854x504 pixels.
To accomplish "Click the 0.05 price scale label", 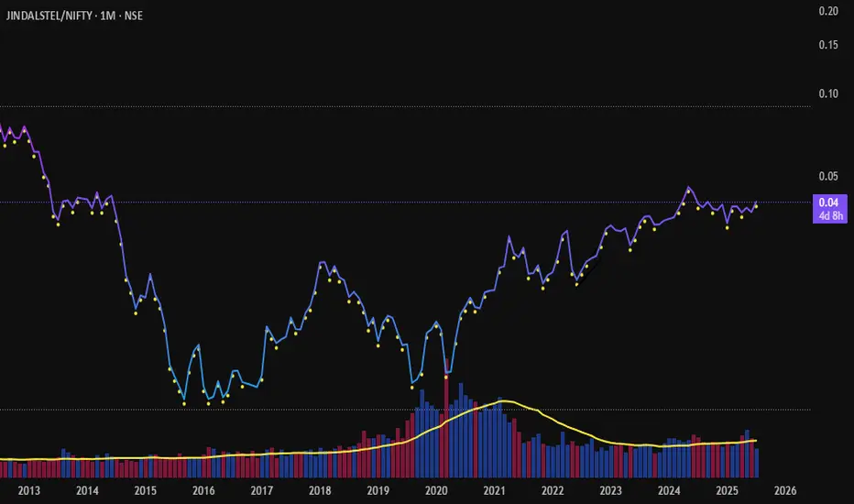I will click(x=828, y=176).
